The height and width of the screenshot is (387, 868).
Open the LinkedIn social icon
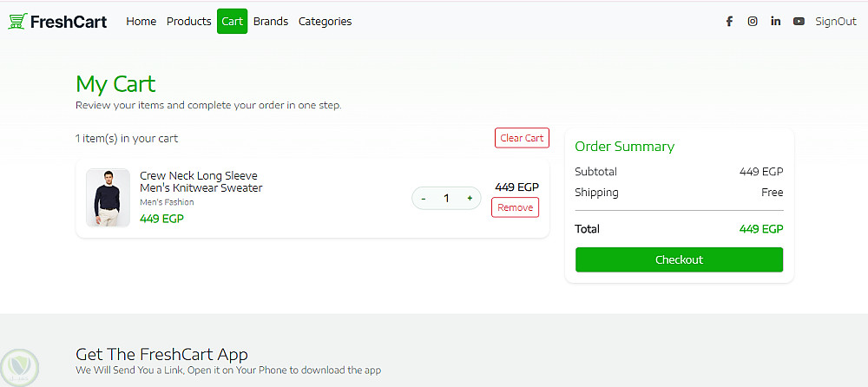click(x=775, y=22)
